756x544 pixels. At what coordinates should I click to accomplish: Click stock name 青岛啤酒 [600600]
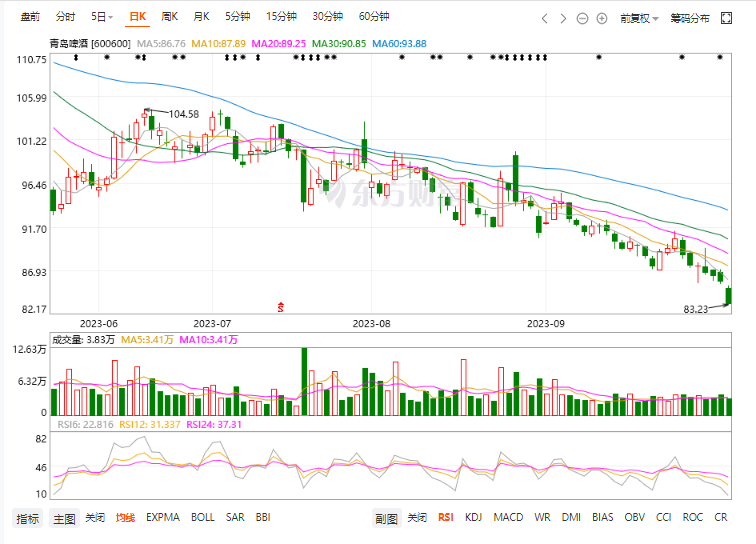pos(90,44)
